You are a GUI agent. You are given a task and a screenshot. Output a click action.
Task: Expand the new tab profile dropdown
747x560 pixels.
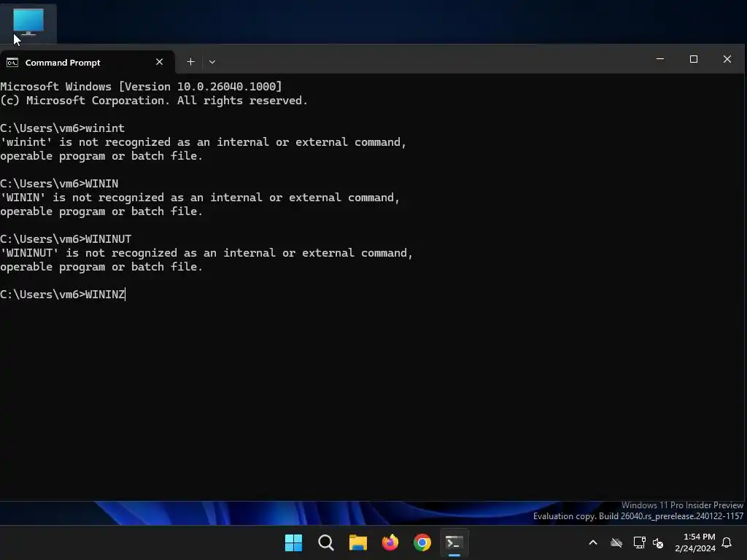point(212,62)
